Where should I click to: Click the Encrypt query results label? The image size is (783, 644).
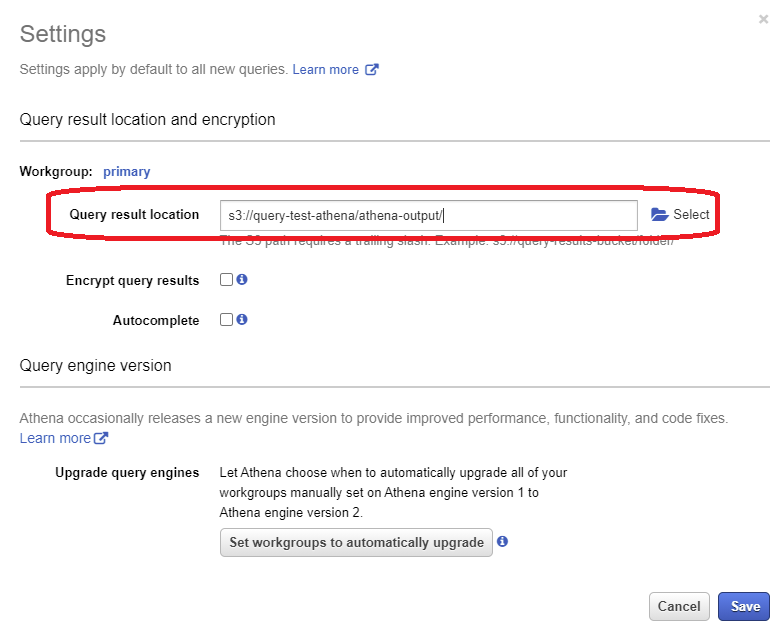click(132, 280)
